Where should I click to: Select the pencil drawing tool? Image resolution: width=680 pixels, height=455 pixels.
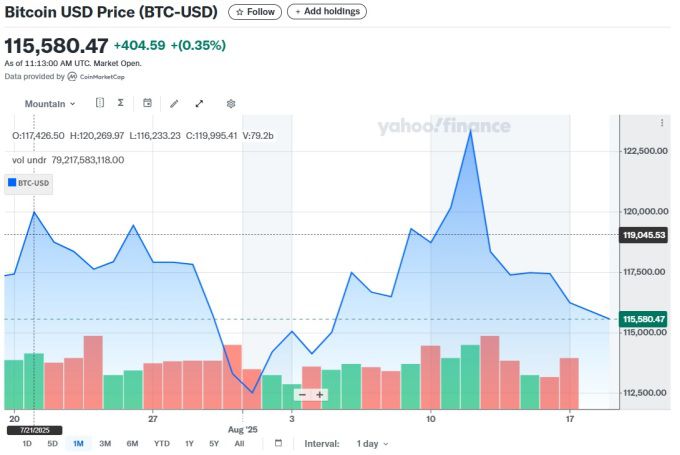point(174,103)
